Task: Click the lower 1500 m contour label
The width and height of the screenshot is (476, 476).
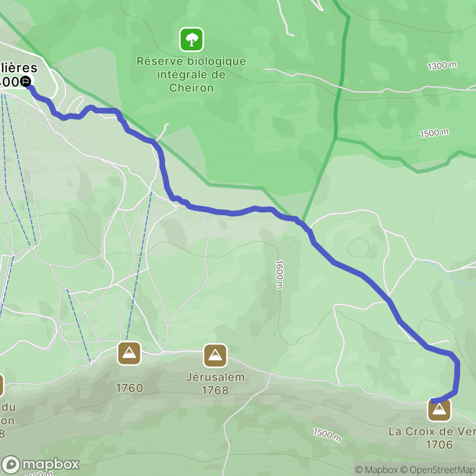Action: (x=327, y=435)
